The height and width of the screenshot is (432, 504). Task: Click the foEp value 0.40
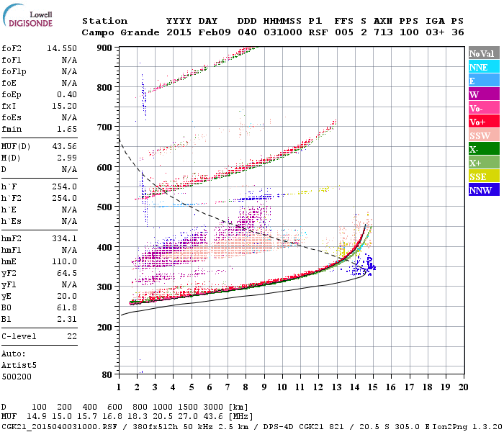67,94
